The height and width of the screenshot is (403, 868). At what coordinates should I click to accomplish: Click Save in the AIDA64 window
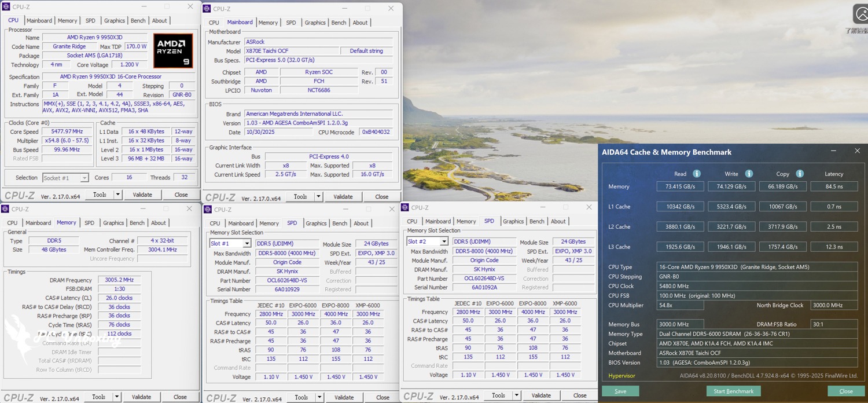620,391
